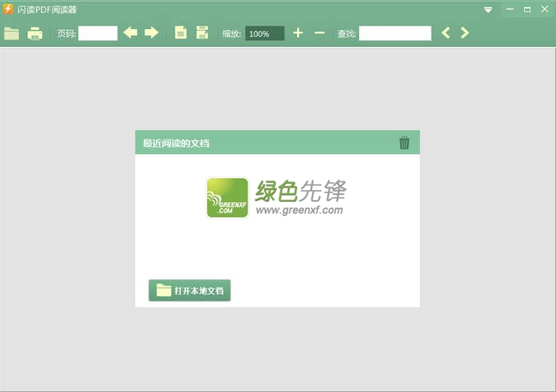Viewport: 556px width, 392px height.
Task: Go to the next page with the right arrow
Action: pyautogui.click(x=152, y=33)
